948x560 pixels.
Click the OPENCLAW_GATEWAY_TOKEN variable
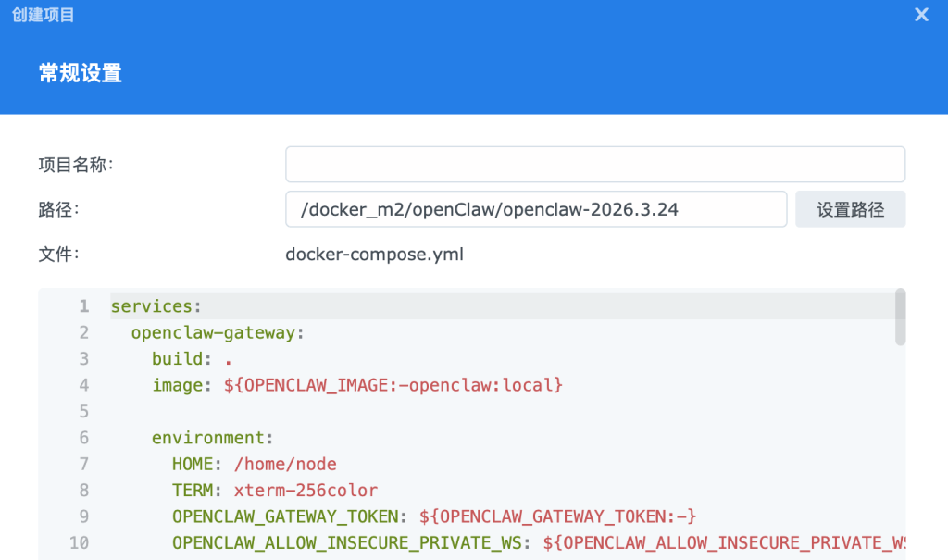click(287, 516)
